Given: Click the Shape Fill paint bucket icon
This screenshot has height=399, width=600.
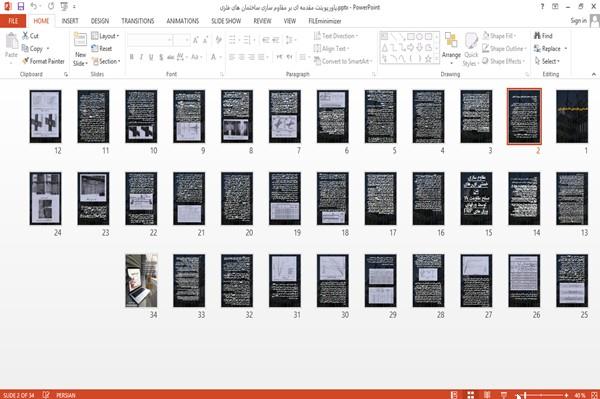Looking at the screenshot, I should pyautogui.click(x=486, y=36).
